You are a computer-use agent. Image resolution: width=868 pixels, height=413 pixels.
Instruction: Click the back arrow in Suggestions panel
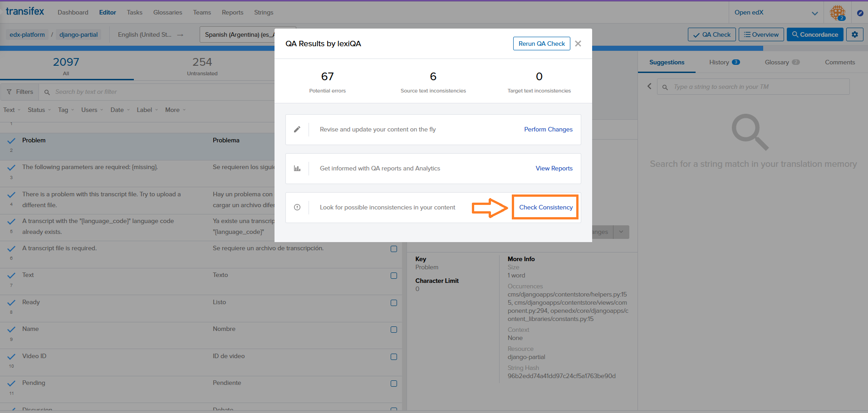point(649,87)
